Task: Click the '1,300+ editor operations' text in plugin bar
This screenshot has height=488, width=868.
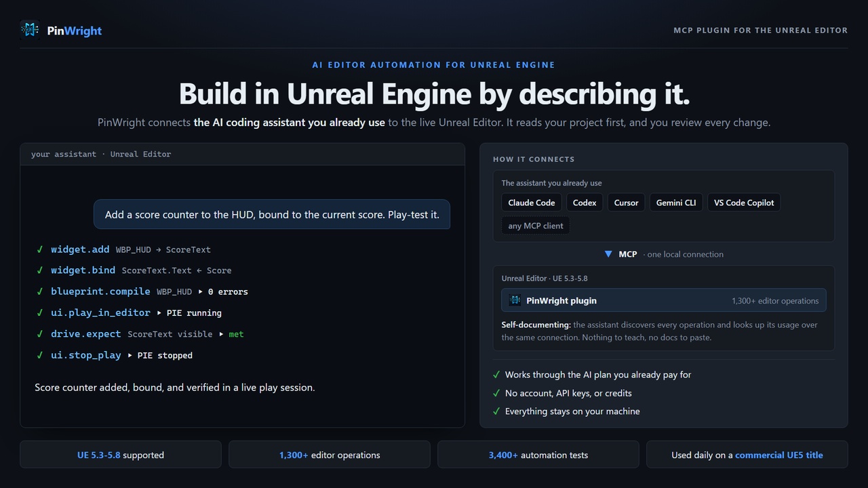Action: [x=775, y=301]
